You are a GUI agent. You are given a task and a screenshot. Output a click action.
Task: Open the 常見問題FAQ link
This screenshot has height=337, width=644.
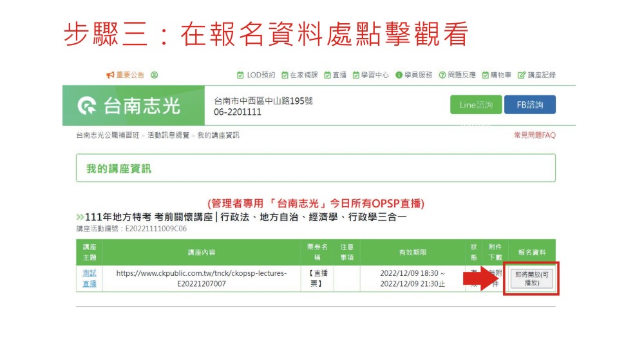coord(534,135)
